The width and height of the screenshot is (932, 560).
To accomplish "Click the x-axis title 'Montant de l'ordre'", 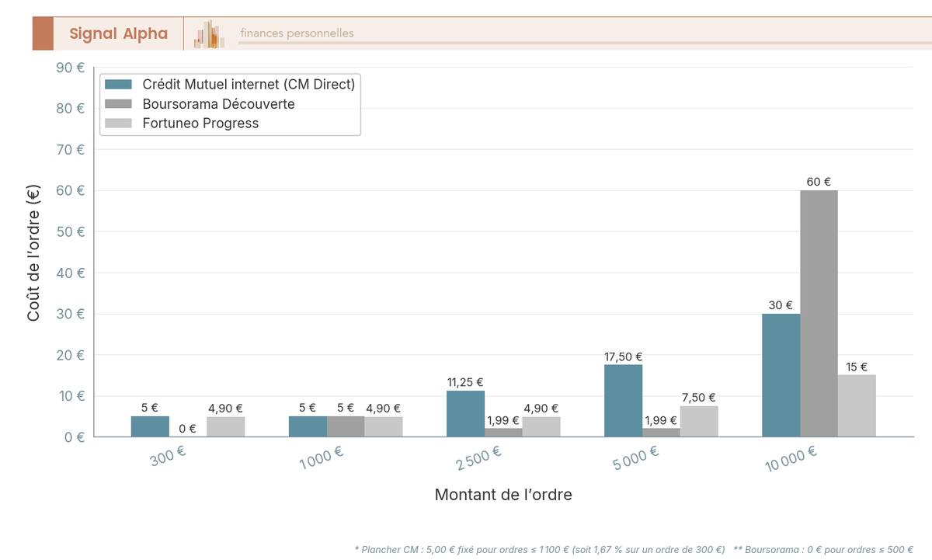I will pos(503,494).
